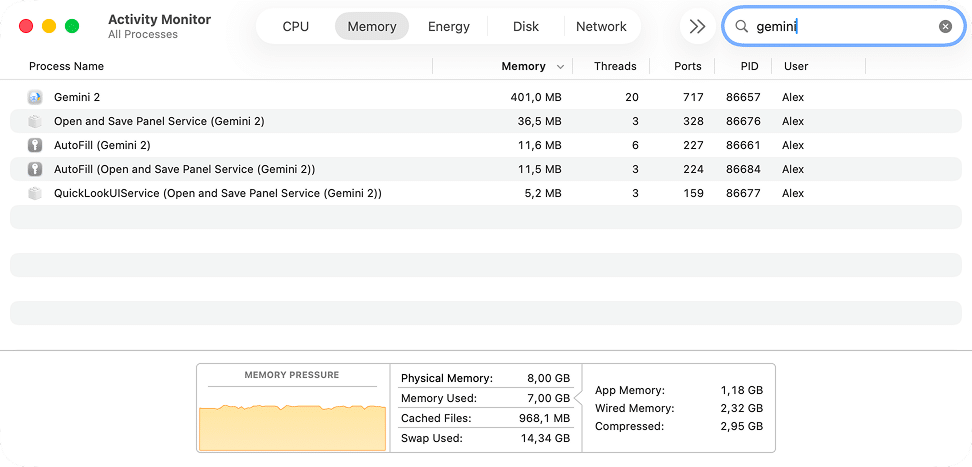Sort by the Process Name column header
The width and height of the screenshot is (972, 467).
[66, 66]
